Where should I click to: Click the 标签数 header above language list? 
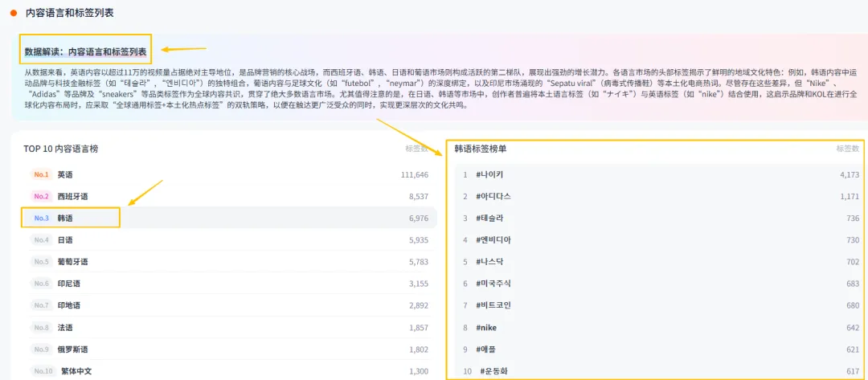coord(416,149)
